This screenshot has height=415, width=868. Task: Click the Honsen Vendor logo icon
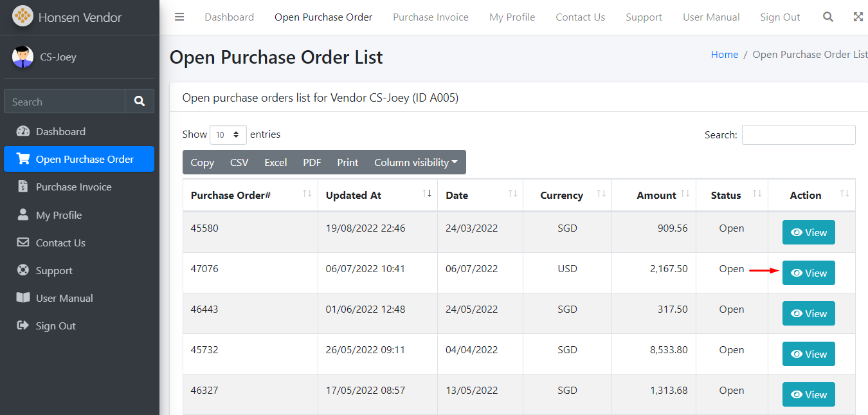point(23,17)
